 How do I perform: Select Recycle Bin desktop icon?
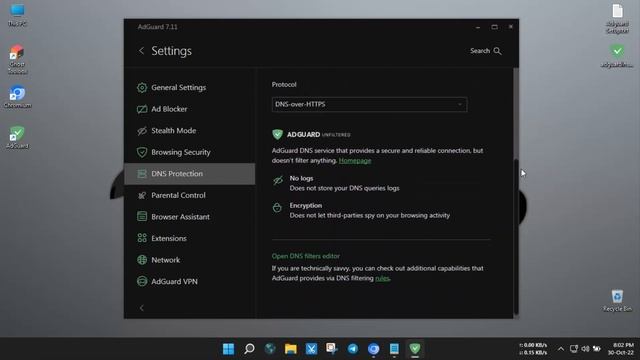(617, 301)
